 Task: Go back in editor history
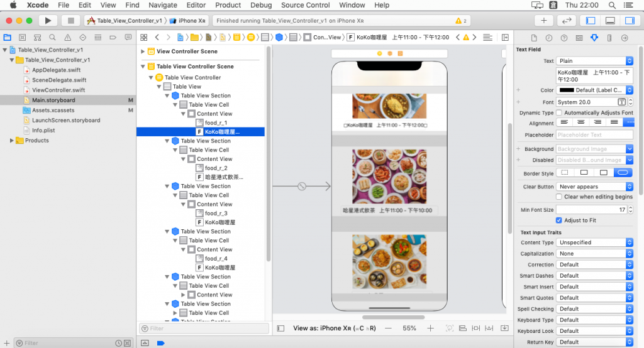click(157, 37)
